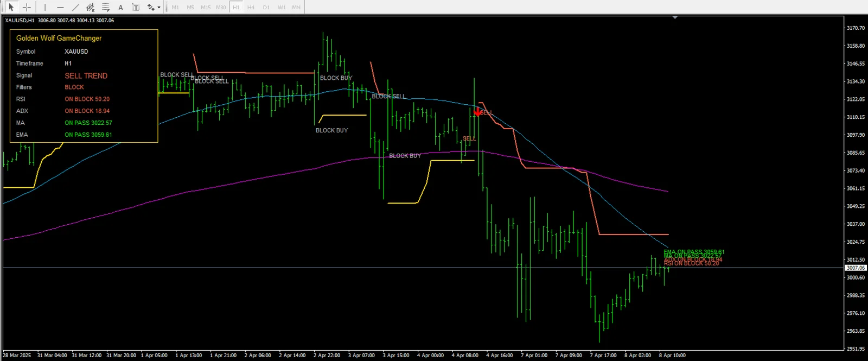Click the 2 Apr 22:00 time label
This screenshot has height=361, width=868.
click(327, 356)
